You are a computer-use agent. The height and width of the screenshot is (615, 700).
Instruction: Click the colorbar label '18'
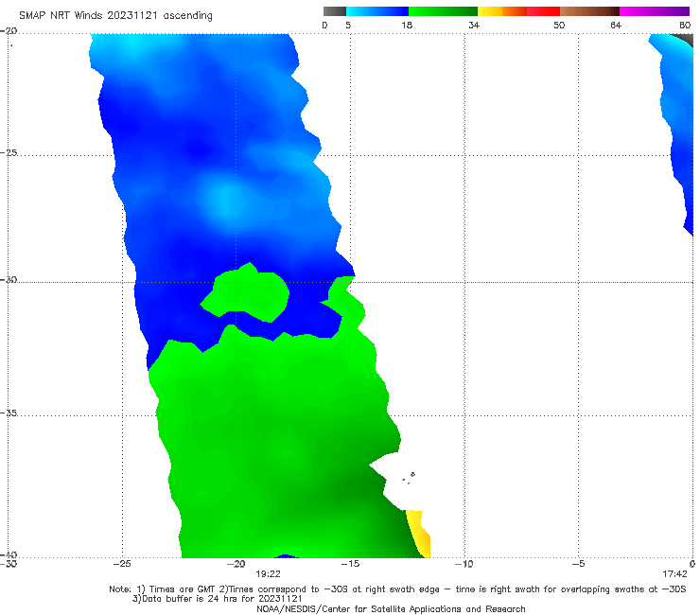pyautogui.click(x=407, y=25)
